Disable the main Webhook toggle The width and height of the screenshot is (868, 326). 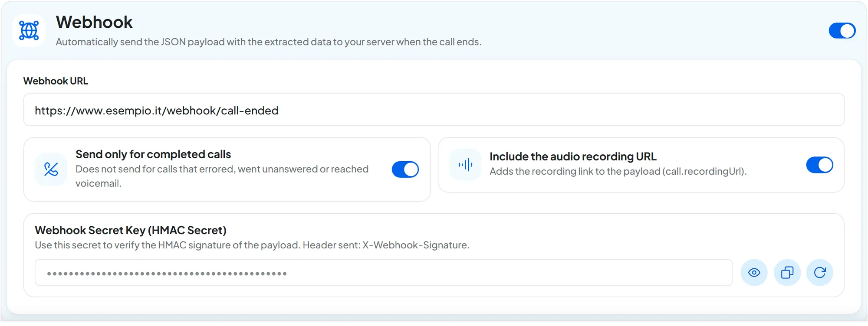[x=842, y=31]
